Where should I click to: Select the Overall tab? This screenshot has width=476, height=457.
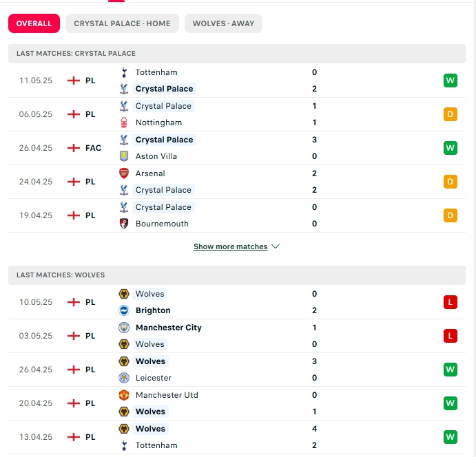pos(34,23)
